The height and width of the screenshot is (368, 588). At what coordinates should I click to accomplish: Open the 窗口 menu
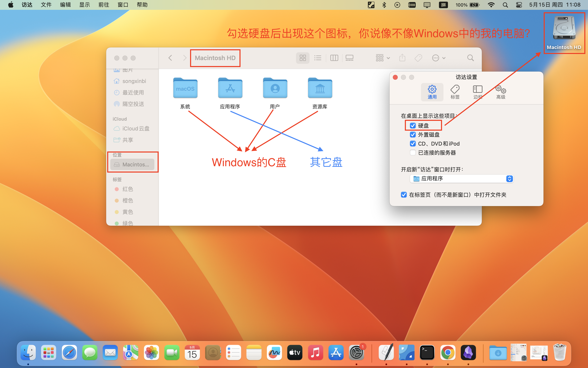pyautogui.click(x=123, y=5)
